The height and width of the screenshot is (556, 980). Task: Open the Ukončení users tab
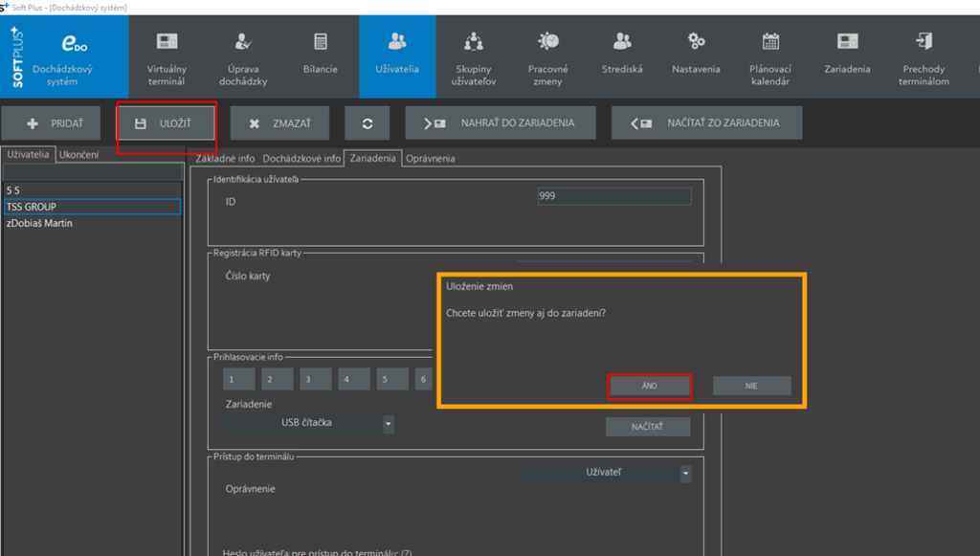click(x=78, y=154)
